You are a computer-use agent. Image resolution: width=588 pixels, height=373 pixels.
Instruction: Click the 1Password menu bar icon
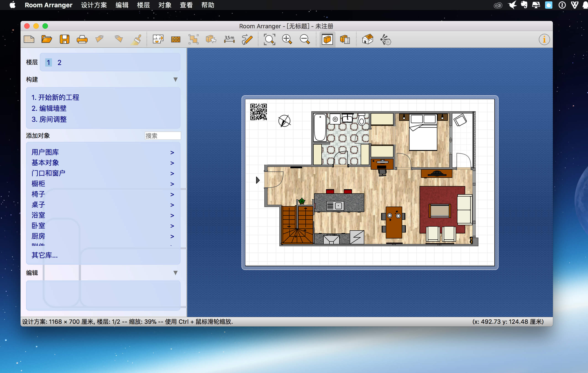coord(562,5)
